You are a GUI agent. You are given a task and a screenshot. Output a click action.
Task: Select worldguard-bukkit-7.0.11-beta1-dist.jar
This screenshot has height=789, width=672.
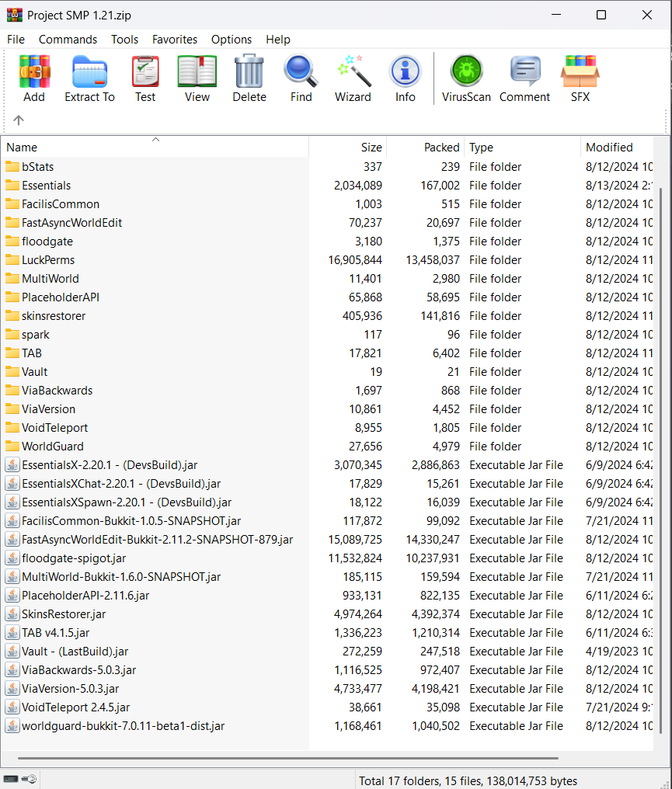click(x=327, y=725)
